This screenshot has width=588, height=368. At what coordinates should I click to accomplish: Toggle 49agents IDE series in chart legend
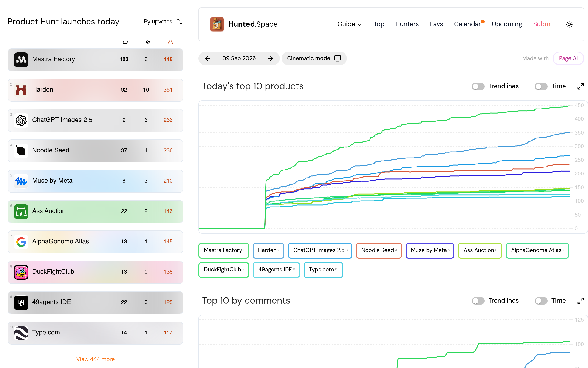(276, 270)
